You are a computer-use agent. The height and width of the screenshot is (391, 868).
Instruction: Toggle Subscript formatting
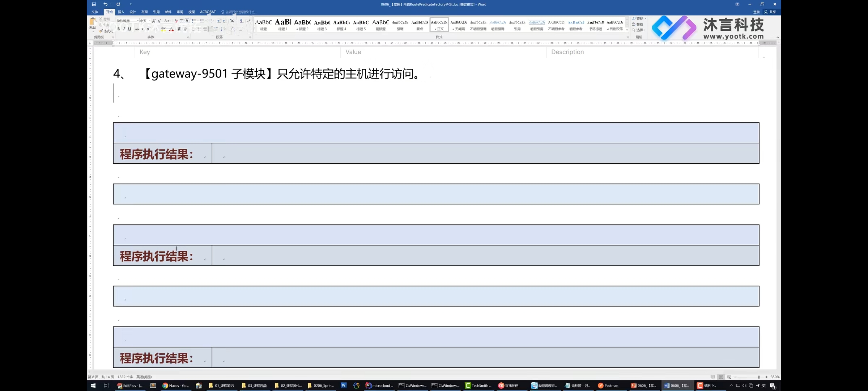tap(142, 29)
